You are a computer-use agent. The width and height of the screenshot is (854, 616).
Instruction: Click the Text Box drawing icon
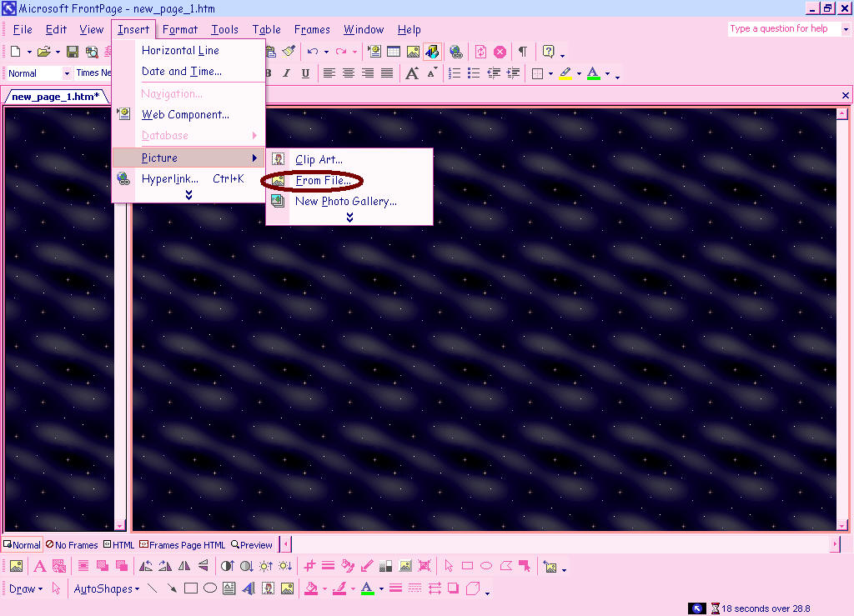point(229,588)
